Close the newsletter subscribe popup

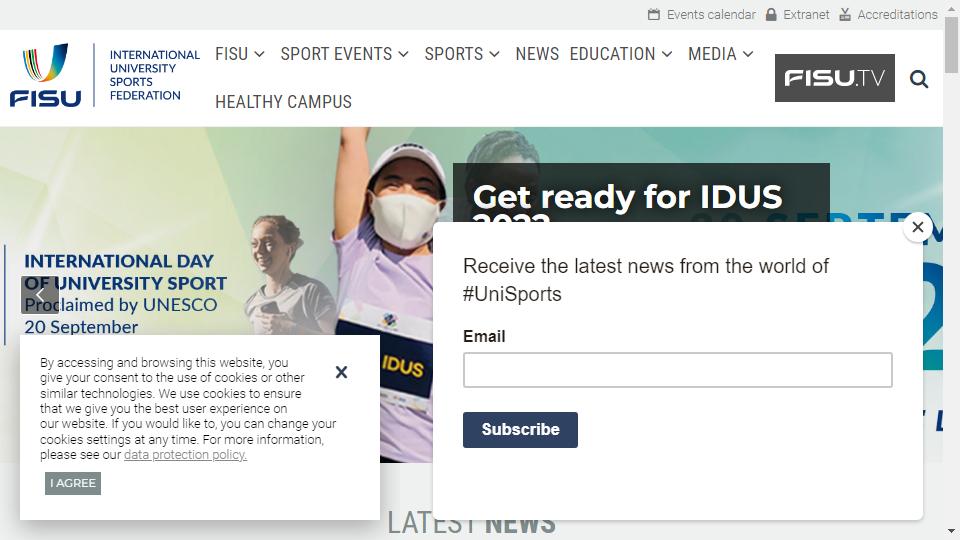pos(917,227)
